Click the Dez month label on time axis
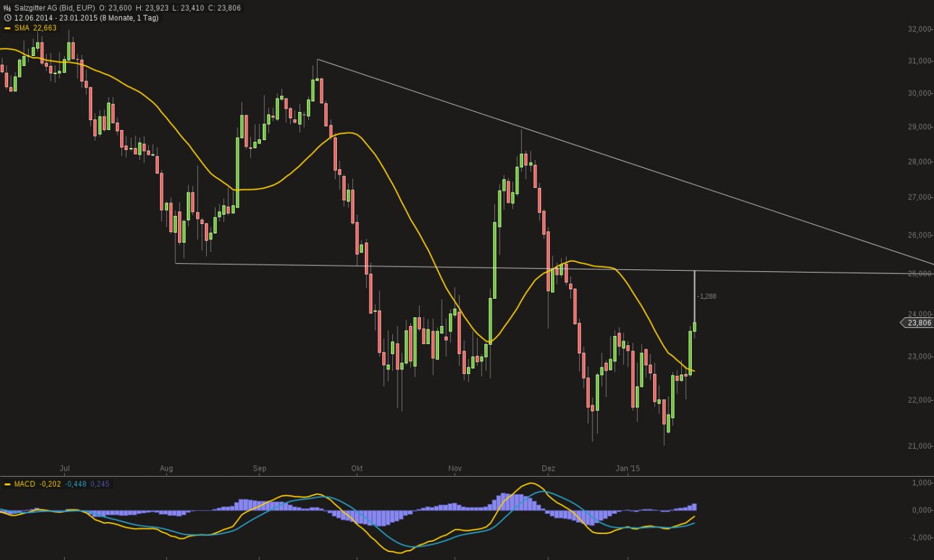The height and width of the screenshot is (560, 934). 548,469
